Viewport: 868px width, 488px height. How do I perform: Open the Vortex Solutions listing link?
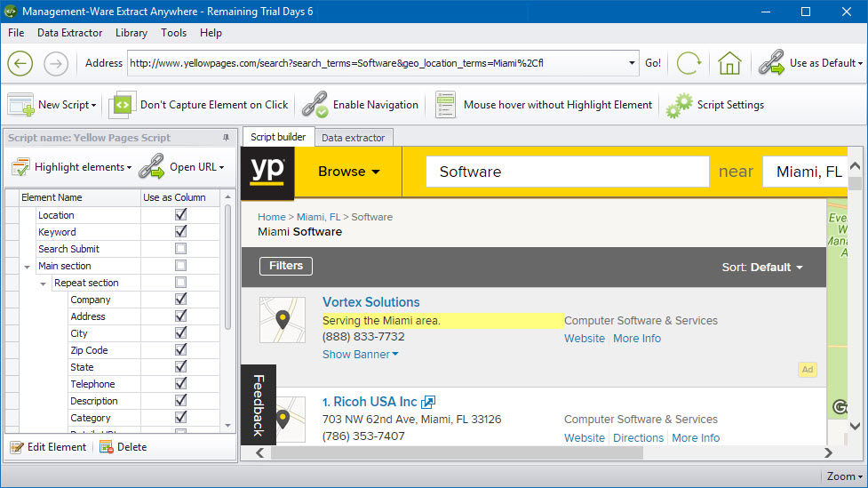370,302
